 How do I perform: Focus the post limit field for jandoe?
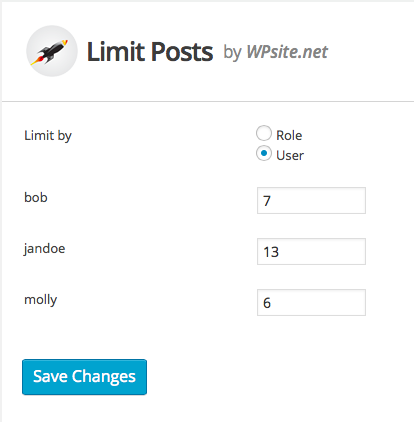(x=311, y=251)
